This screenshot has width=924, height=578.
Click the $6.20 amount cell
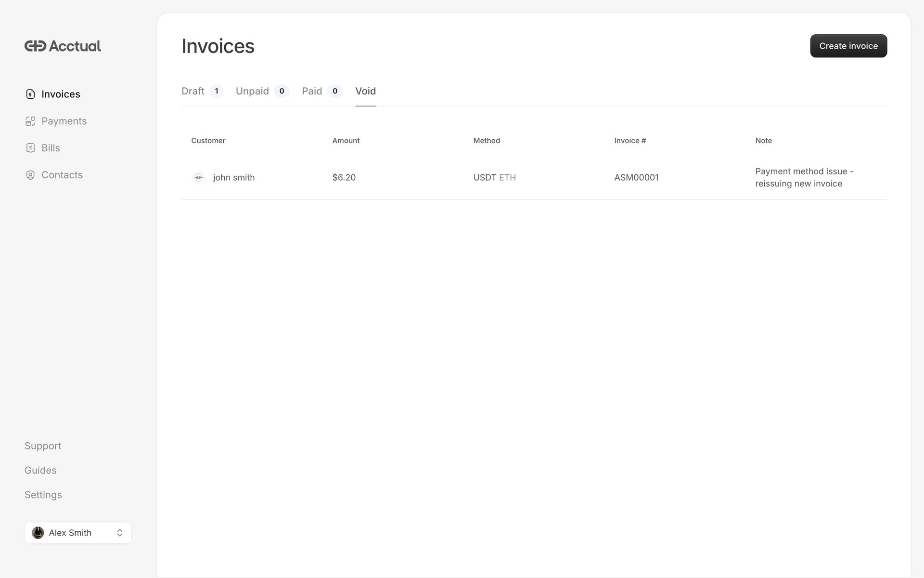click(344, 177)
